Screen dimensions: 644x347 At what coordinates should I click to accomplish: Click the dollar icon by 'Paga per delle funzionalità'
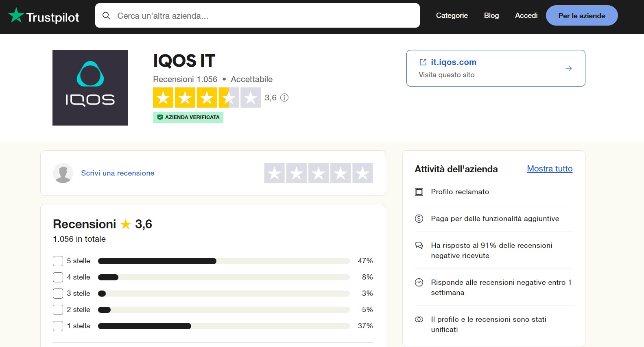coord(419,219)
